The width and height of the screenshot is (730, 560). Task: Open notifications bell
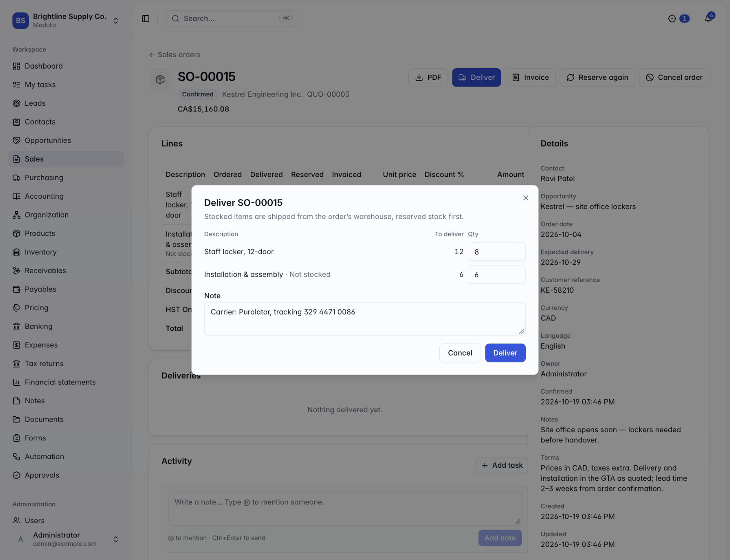point(708,18)
